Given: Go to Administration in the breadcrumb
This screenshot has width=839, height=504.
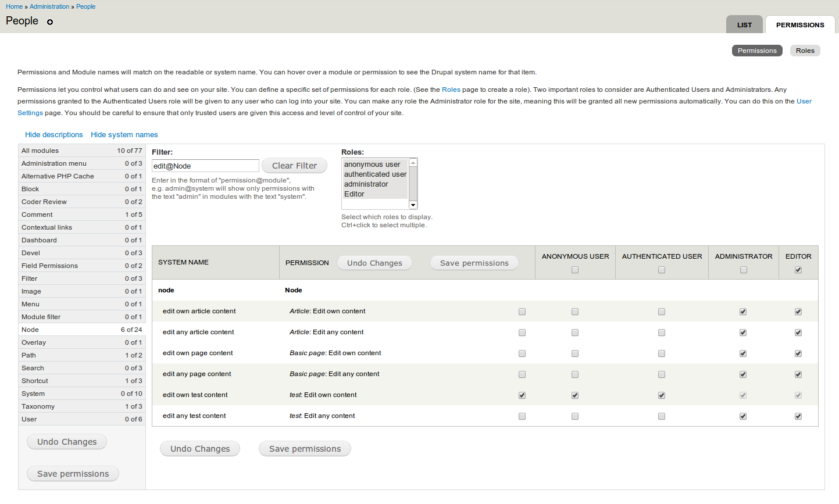Looking at the screenshot, I should 49,6.
